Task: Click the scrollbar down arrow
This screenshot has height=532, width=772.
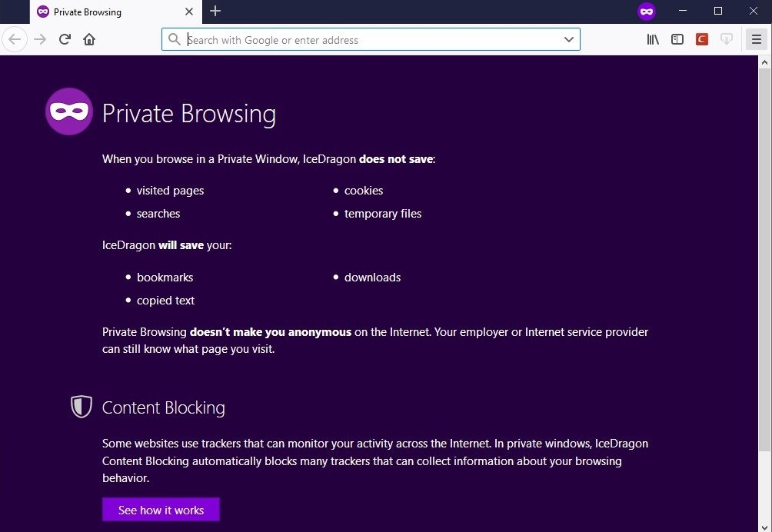Action: point(764,527)
